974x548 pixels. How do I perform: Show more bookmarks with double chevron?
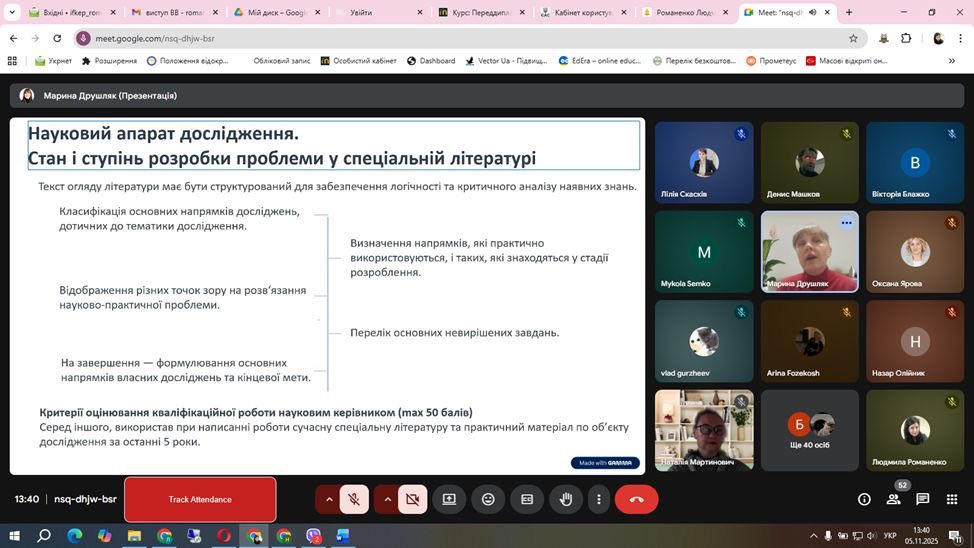point(952,61)
